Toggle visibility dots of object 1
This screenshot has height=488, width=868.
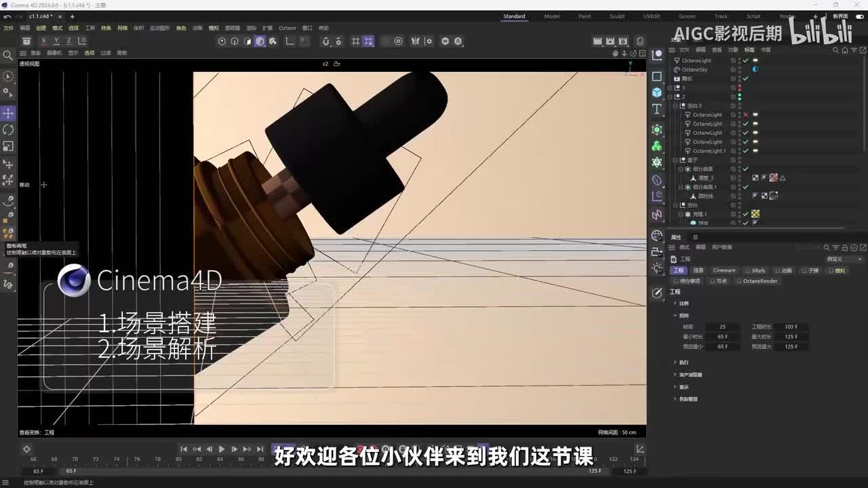point(739,87)
